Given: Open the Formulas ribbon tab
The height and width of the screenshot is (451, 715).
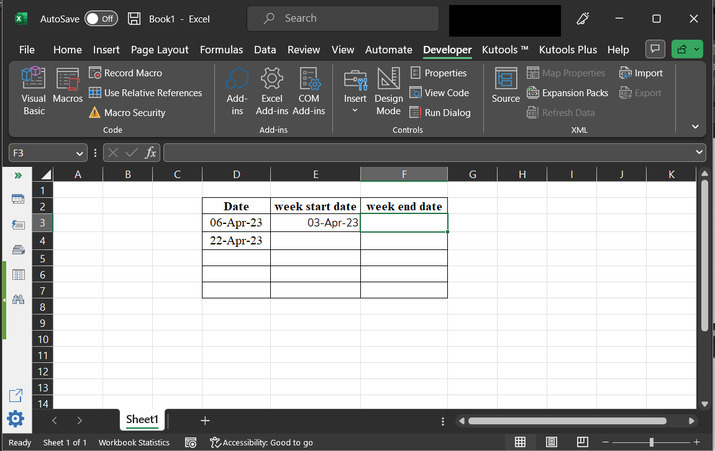Looking at the screenshot, I should pos(221,50).
